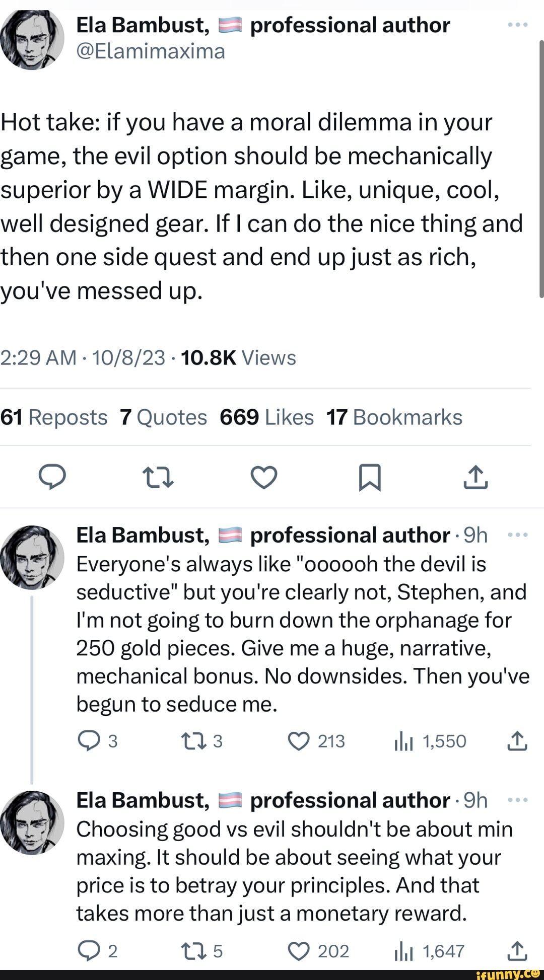544x980 pixels.
Task: Show the 61 Reposts list
Action: 53,417
